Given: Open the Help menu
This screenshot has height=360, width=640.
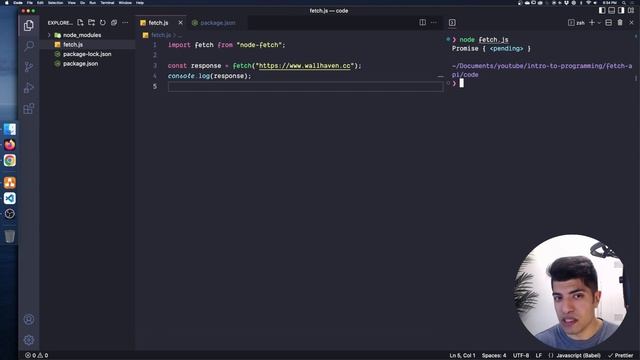Looking at the screenshot, I should (140, 2).
